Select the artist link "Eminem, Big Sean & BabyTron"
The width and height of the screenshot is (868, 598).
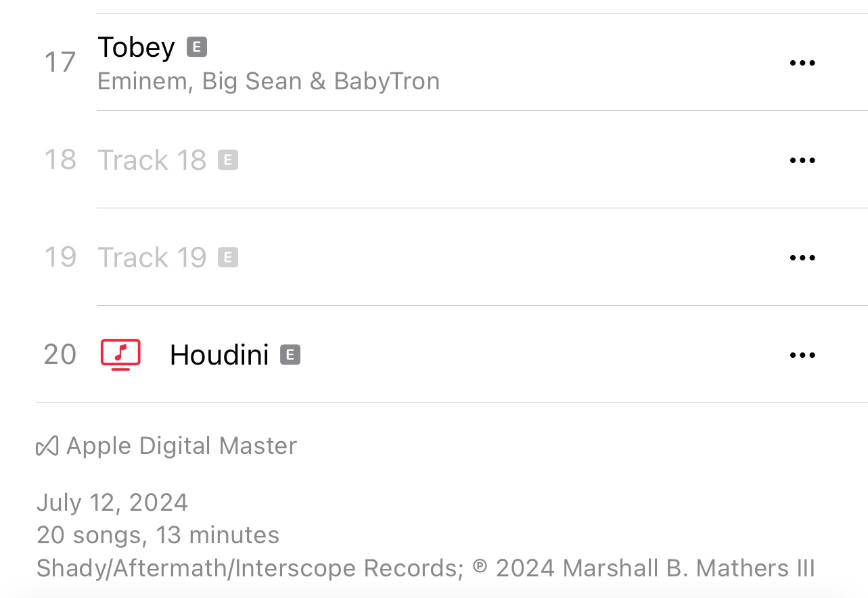[x=269, y=80]
